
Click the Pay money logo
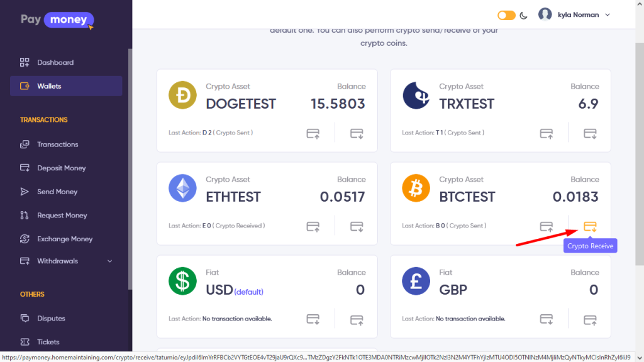(57, 20)
